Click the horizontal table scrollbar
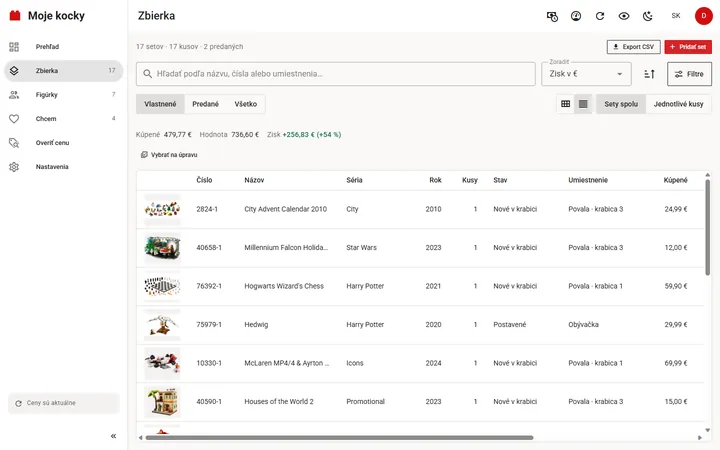Image resolution: width=720 pixels, height=450 pixels. [339, 438]
